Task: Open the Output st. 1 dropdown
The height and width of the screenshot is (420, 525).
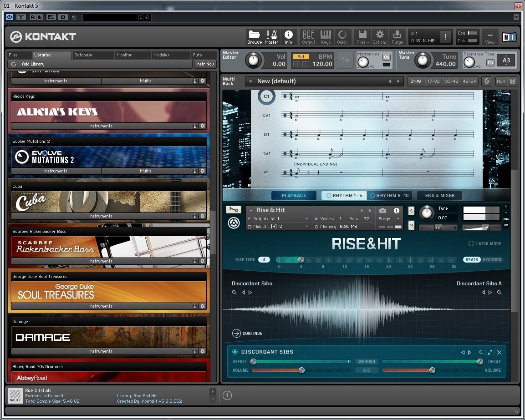Action: (306, 218)
